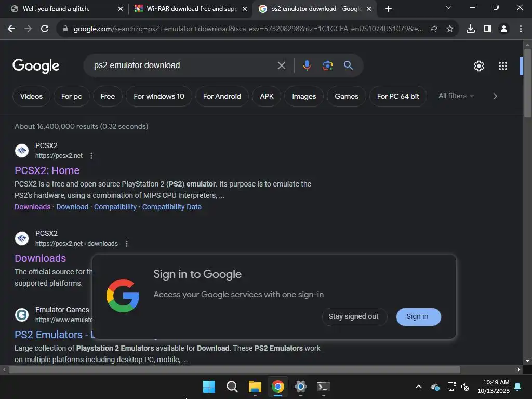Switch to the WinRAR download tab
This screenshot has height=399, width=532.
tap(192, 9)
